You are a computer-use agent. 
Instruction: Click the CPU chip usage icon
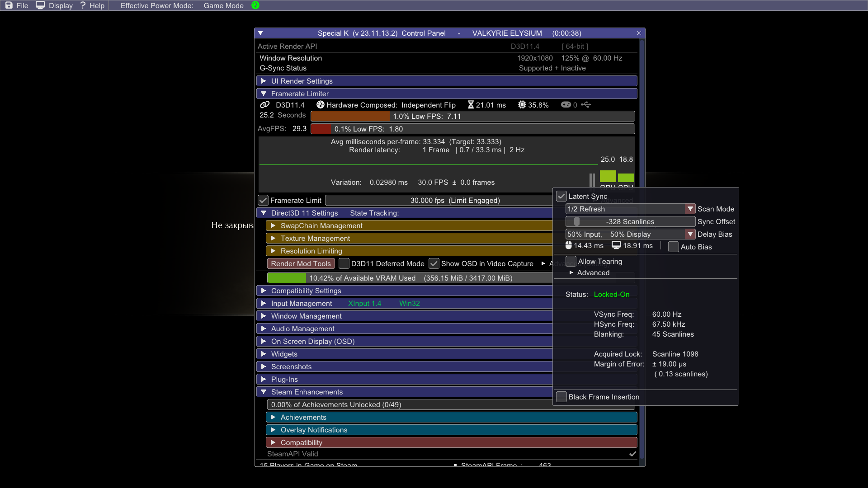(522, 105)
